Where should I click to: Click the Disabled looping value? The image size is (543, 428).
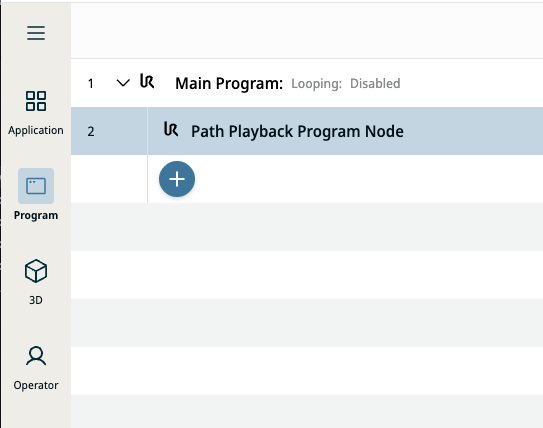coord(375,83)
